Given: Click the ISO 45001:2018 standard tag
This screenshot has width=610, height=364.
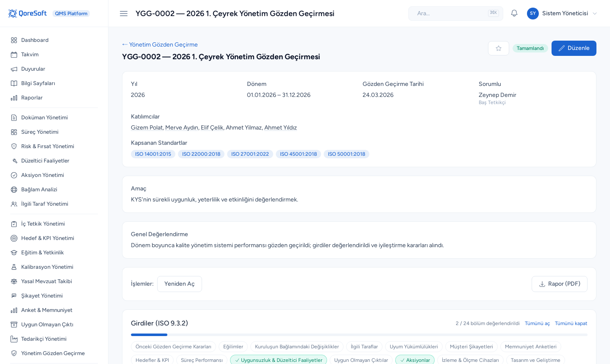Looking at the screenshot, I should (x=298, y=154).
